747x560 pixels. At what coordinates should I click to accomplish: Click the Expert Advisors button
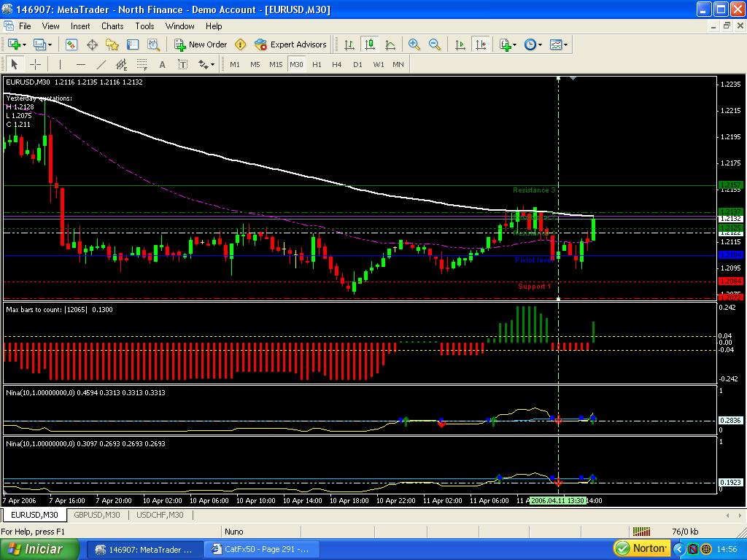pyautogui.click(x=291, y=44)
